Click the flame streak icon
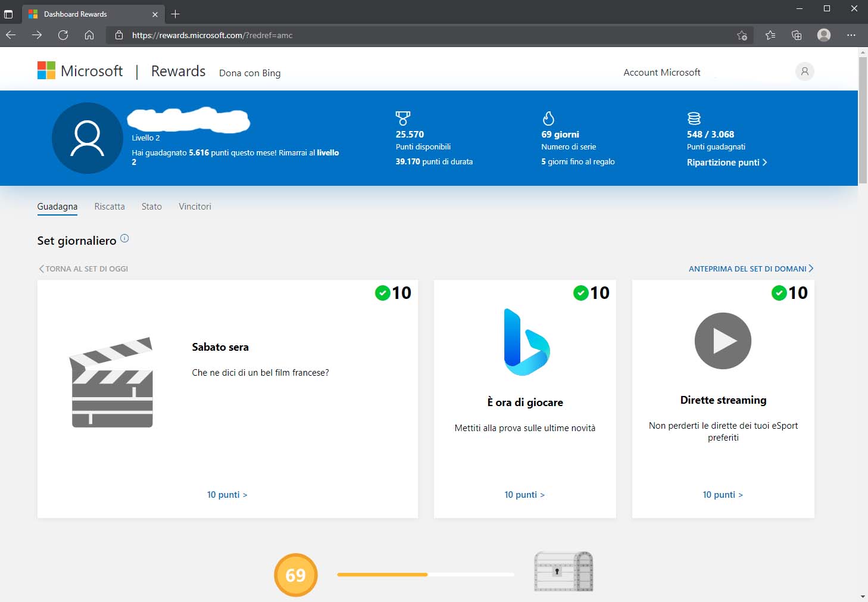 coord(548,118)
